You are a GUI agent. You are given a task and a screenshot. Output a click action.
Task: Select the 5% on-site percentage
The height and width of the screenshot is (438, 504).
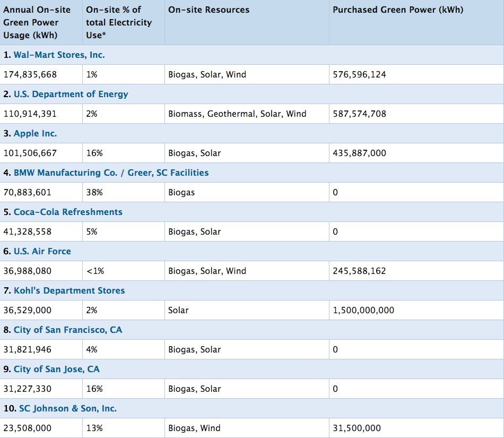pyautogui.click(x=92, y=231)
